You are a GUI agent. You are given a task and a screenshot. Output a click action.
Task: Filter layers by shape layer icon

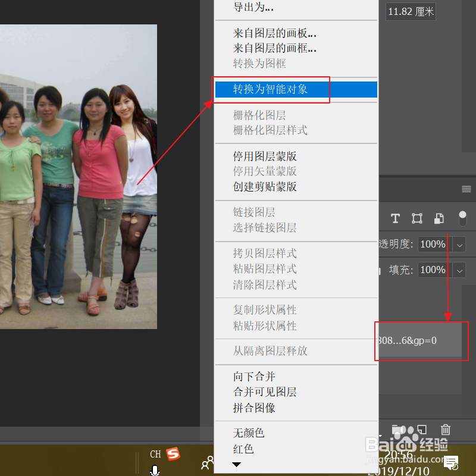417,218
